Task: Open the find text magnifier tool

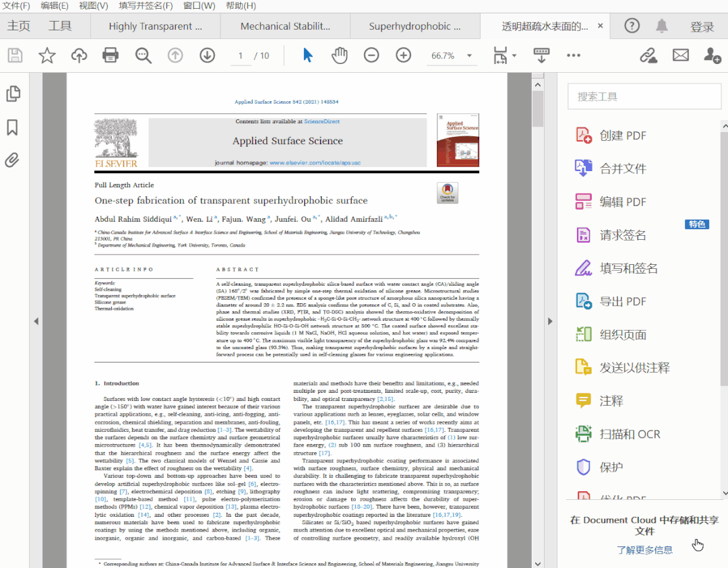Action: point(143,56)
